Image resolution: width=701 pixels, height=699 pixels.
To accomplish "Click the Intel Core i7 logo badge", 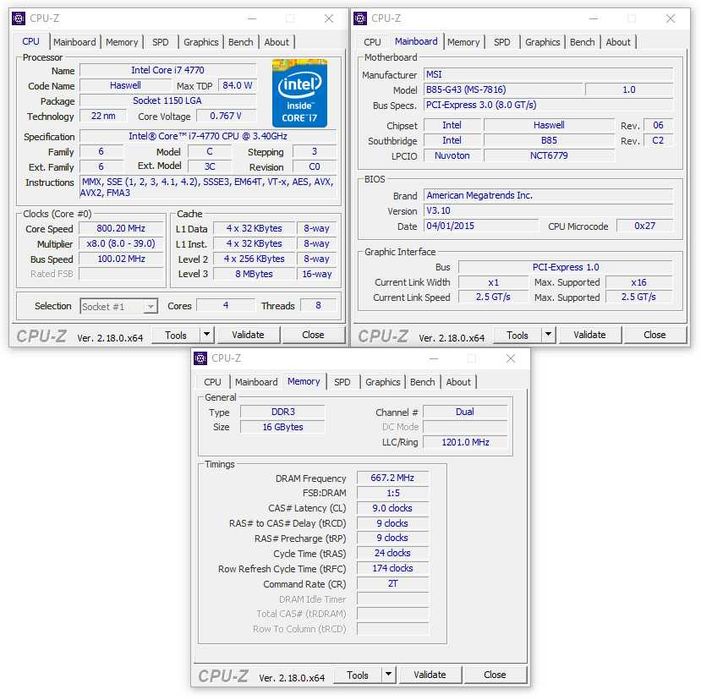I will pos(300,93).
